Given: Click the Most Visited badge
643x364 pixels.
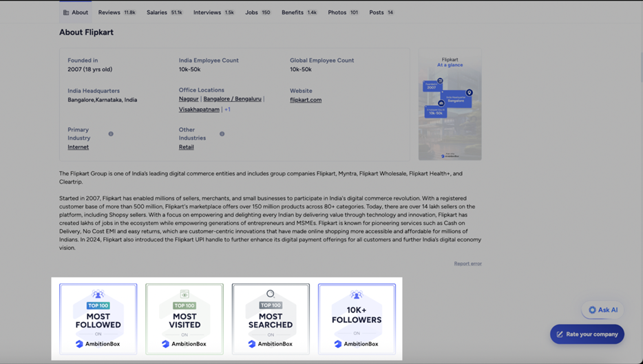Looking at the screenshot, I should (185, 319).
